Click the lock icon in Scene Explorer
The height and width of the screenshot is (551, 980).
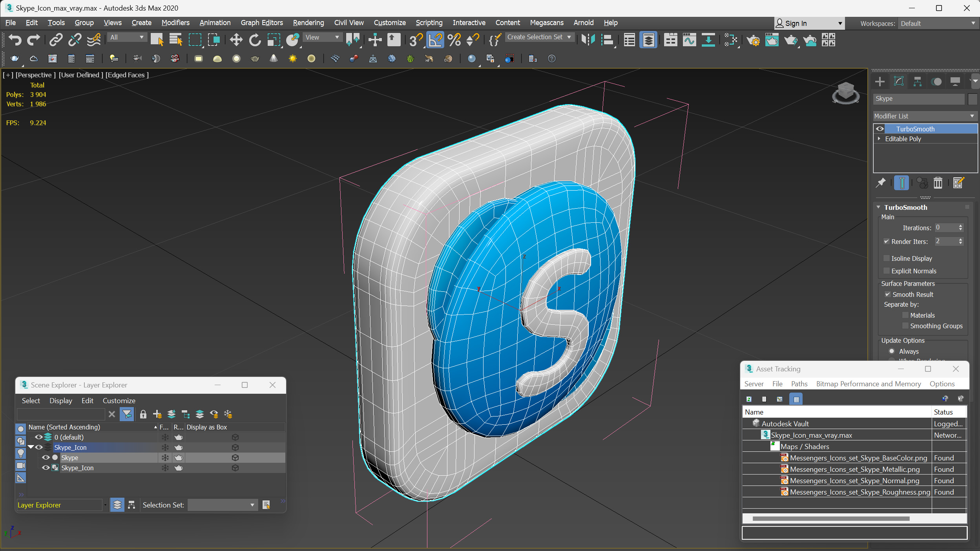(143, 414)
